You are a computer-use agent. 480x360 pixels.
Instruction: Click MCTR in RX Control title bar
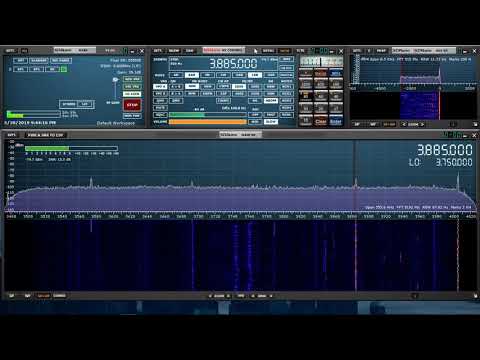(x=284, y=51)
